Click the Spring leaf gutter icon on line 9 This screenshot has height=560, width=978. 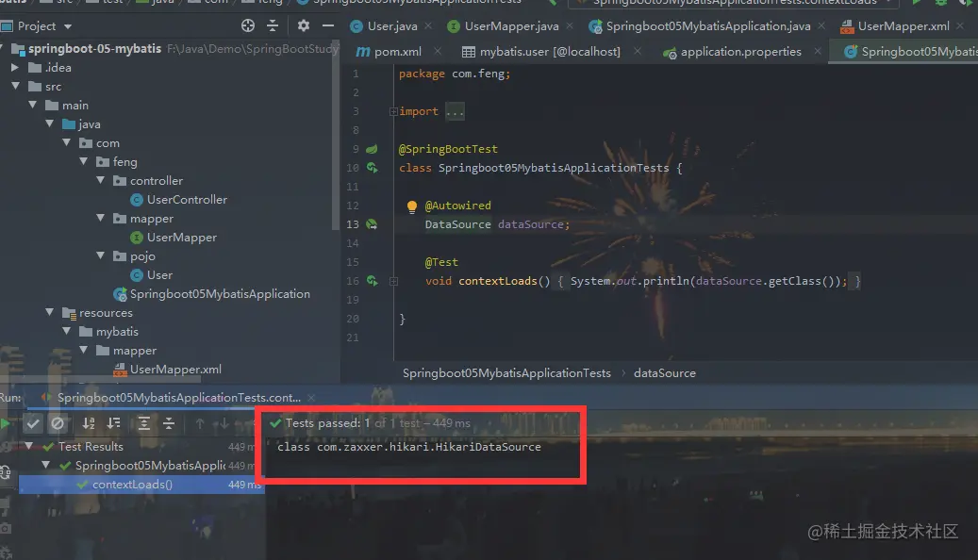[372, 149]
